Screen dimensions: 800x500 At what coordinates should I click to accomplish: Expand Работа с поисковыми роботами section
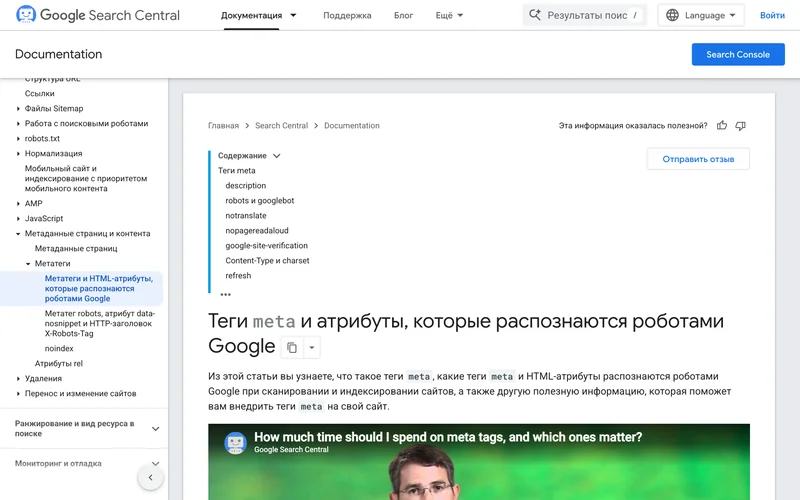[18, 123]
